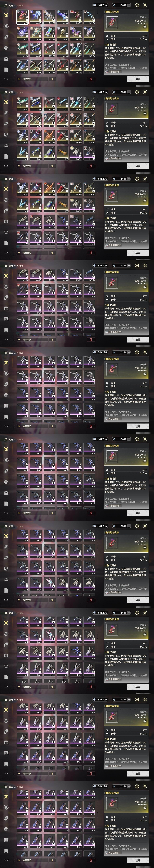The height and width of the screenshot is (868, 154).
Task: Expand the 物品品质 sort dropdown in third screen
Action: (33, 253)
